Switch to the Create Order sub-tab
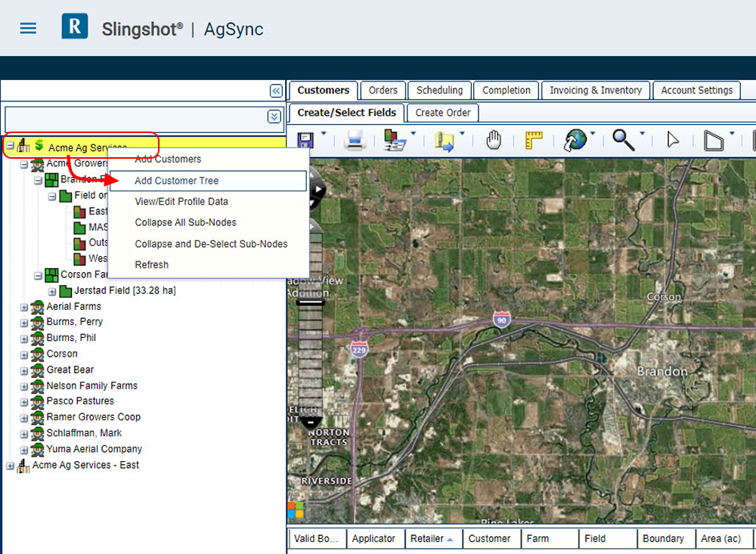This screenshot has width=756, height=554. click(442, 113)
